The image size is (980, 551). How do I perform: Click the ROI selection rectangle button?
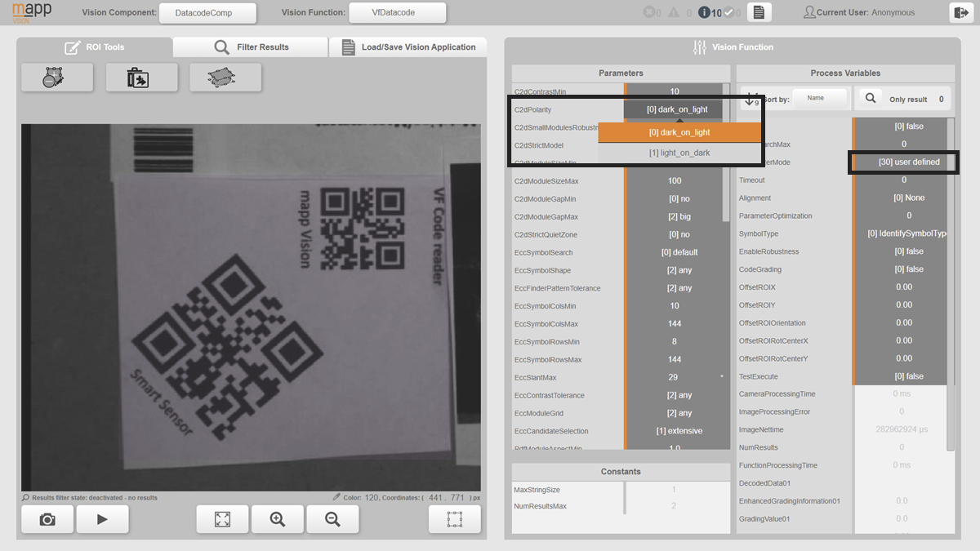(x=455, y=519)
